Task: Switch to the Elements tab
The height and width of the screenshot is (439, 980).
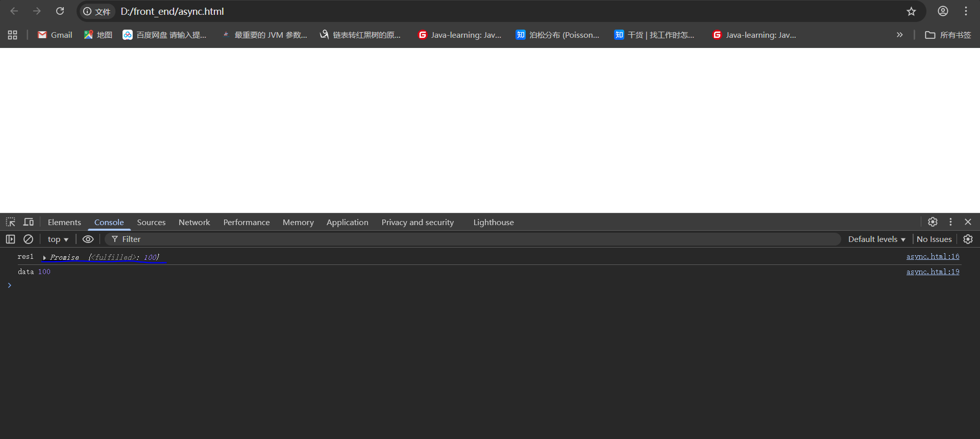Action: 64,222
